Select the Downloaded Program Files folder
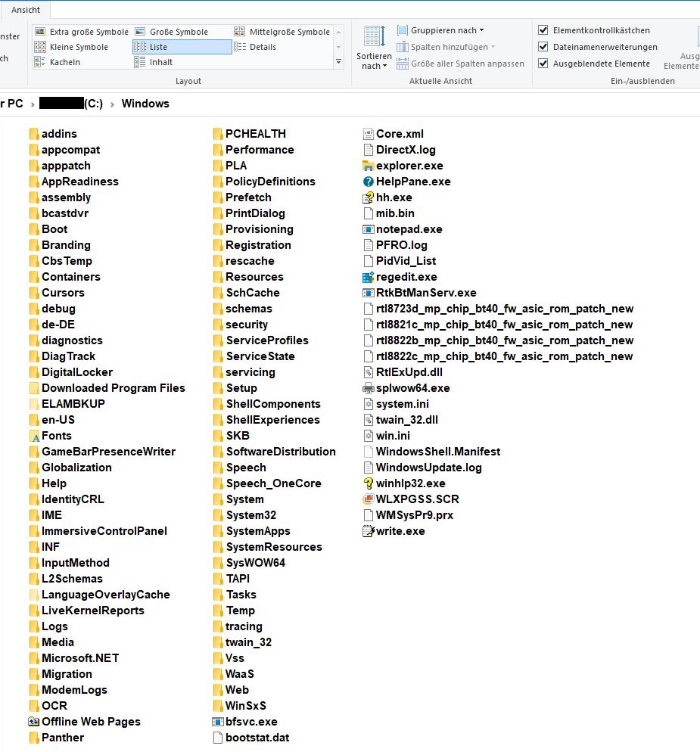This screenshot has width=700, height=752. click(x=107, y=388)
